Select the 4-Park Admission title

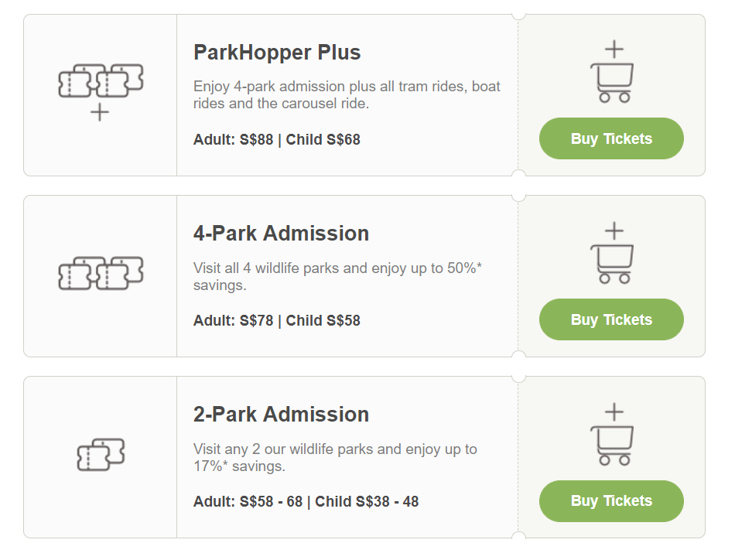tap(281, 234)
